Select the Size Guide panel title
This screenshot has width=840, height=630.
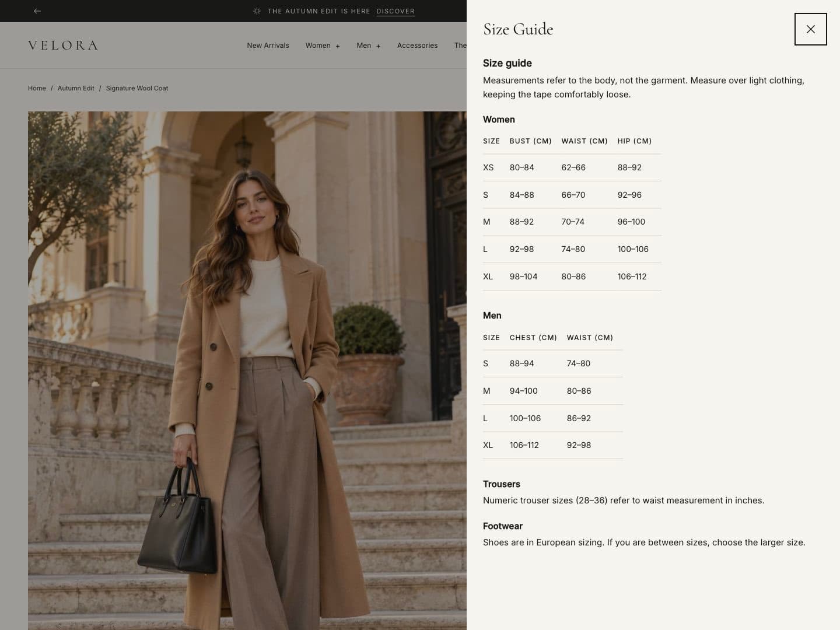(x=518, y=29)
